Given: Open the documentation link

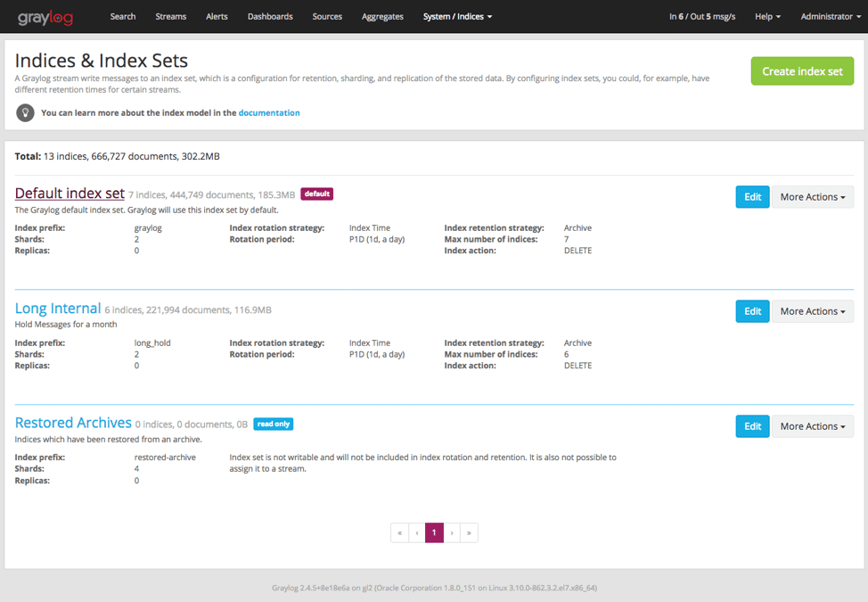Looking at the screenshot, I should (x=269, y=113).
